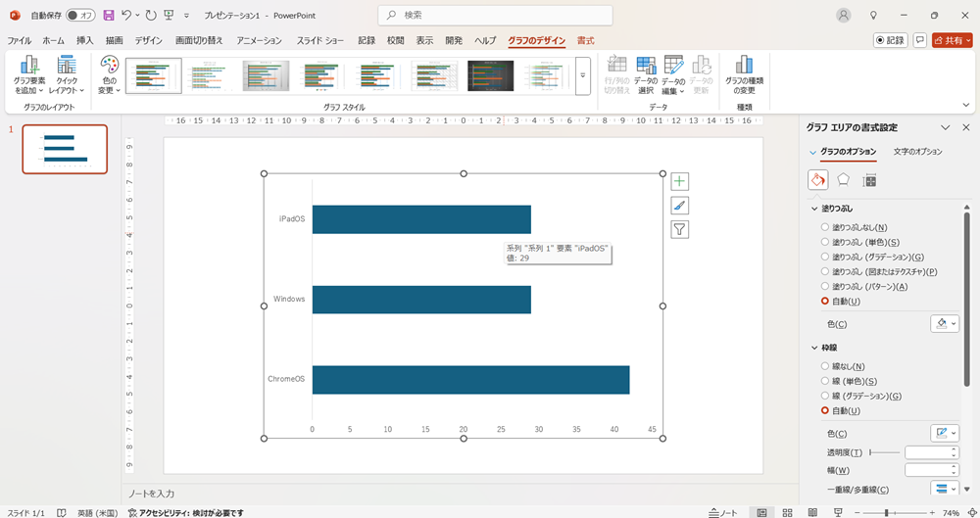Open the comments speech bubble icon
This screenshot has height=518, width=980.
point(919,40)
